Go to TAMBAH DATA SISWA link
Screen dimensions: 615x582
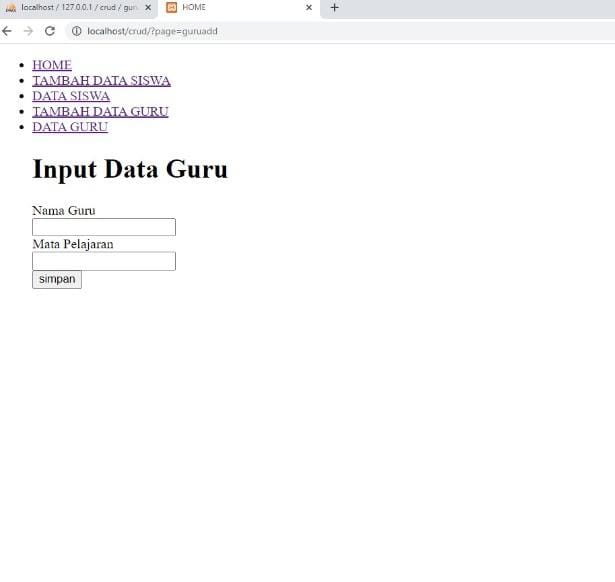[101, 81]
